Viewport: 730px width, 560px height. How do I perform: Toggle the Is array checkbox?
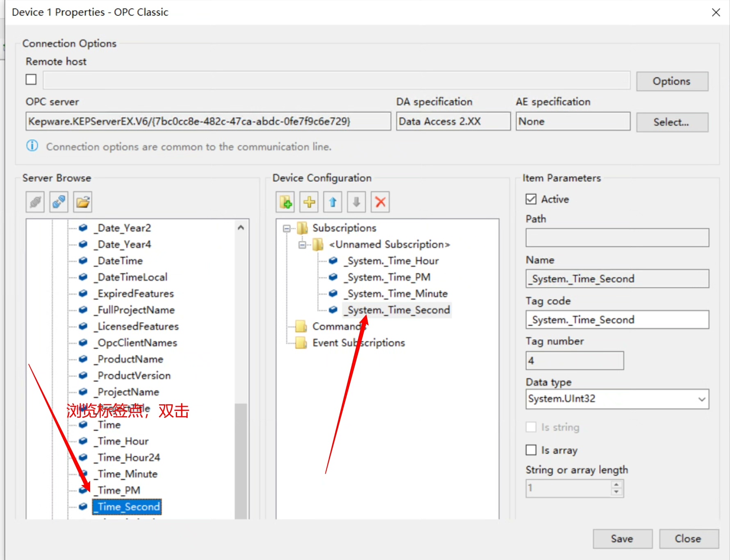[x=531, y=450]
